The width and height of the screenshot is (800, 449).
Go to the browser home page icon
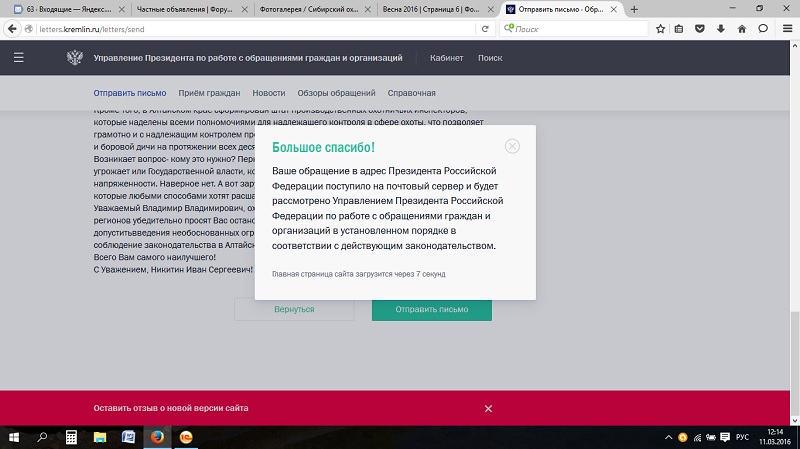coord(742,28)
